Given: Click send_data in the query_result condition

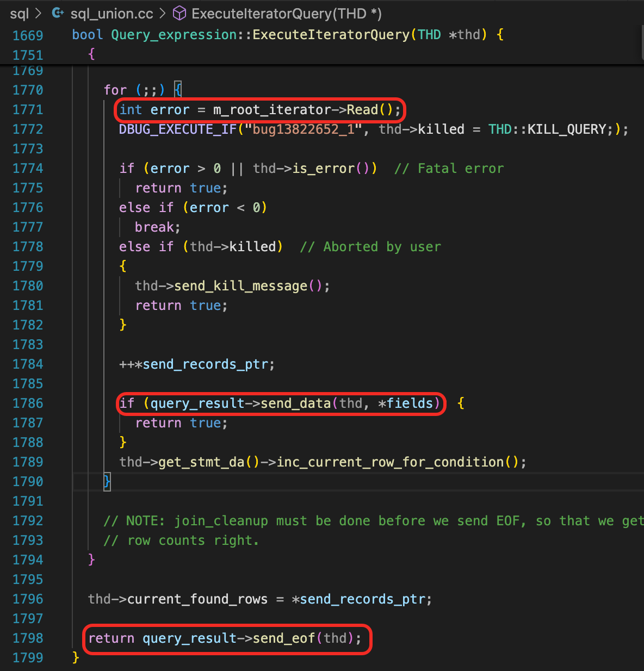Looking at the screenshot, I should pos(295,403).
